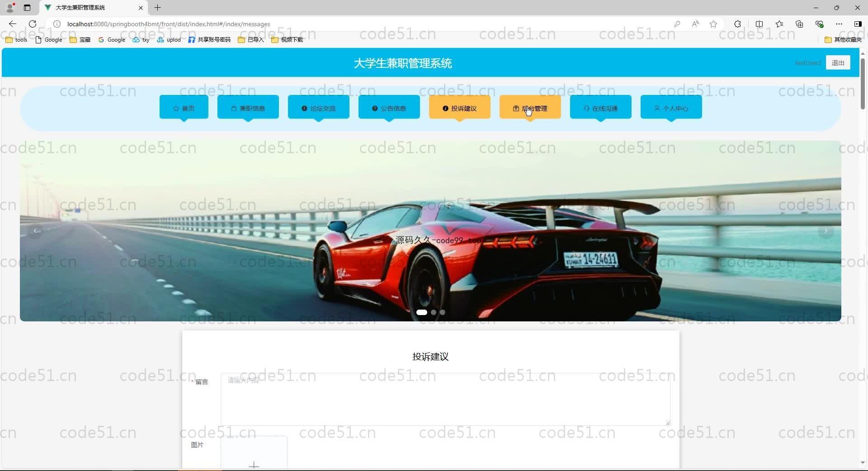Open 论坛交流 navigation item
868x471 pixels.
319,107
